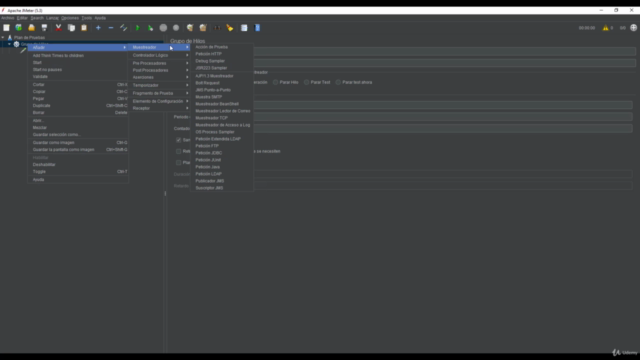Select Add Think Times to children
Image resolution: width=640 pixels, height=360 pixels.
pos(78,56)
